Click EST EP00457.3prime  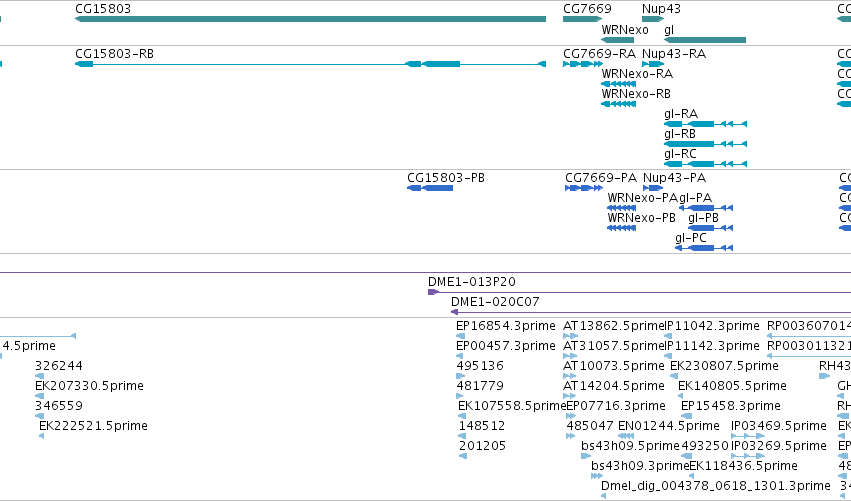pos(506,346)
